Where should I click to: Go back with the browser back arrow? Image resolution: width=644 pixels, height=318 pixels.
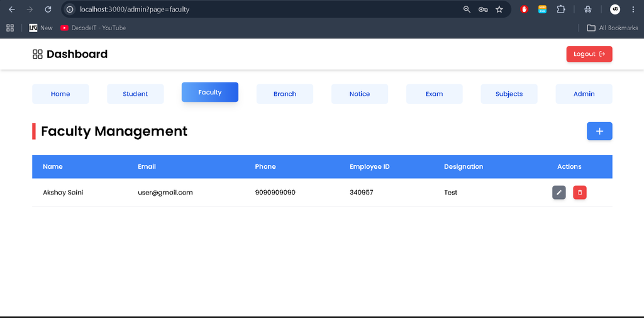pos(11,9)
